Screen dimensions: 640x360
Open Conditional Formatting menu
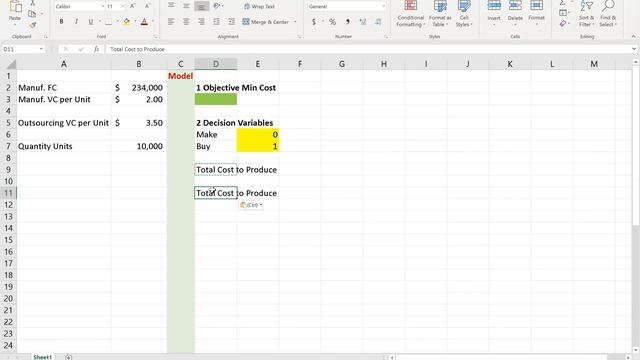coord(411,13)
